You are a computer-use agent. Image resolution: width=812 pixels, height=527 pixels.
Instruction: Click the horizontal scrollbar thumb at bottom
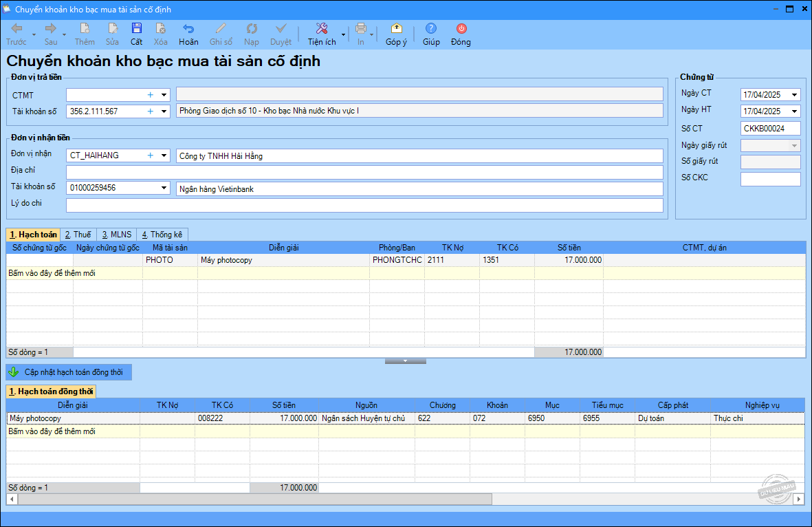255,499
